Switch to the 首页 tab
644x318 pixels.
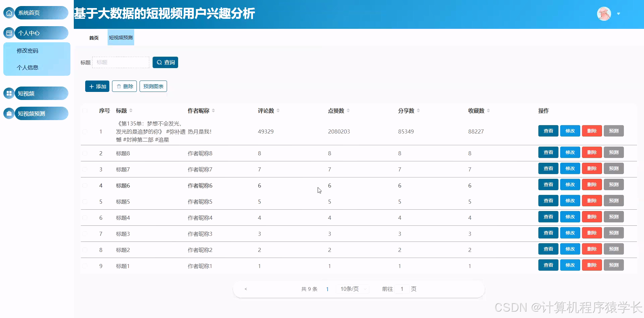pyautogui.click(x=94, y=38)
